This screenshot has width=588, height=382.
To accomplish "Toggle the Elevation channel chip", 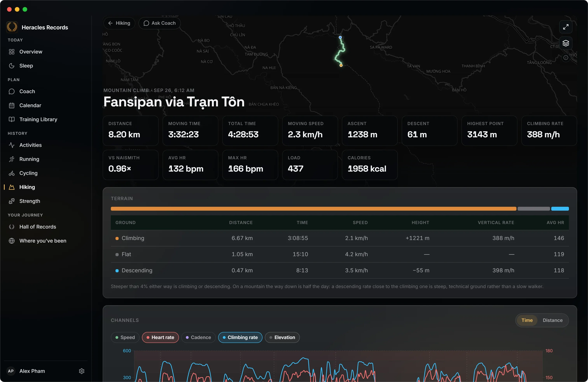I will pos(282,337).
